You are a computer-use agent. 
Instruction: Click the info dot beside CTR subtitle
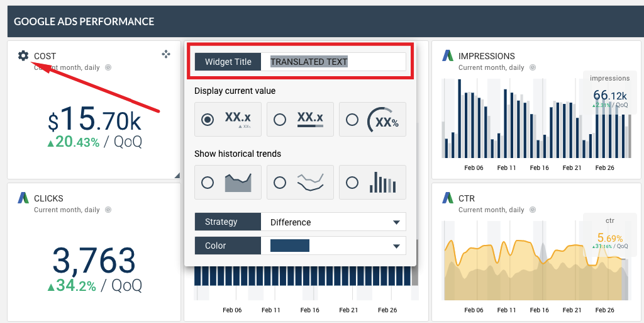[x=532, y=210]
